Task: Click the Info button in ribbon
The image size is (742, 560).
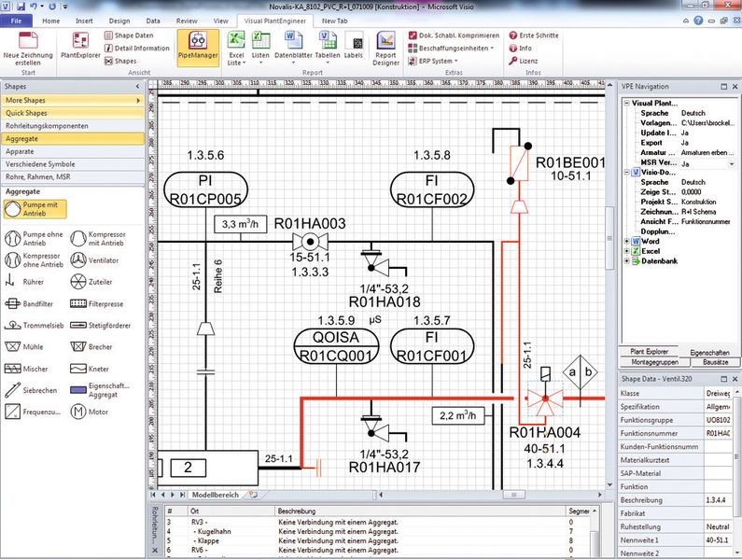Action: [x=521, y=49]
